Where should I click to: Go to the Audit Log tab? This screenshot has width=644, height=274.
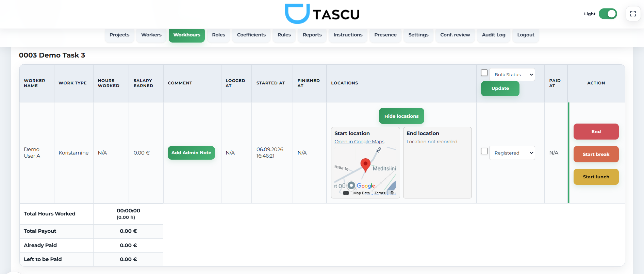tap(494, 35)
